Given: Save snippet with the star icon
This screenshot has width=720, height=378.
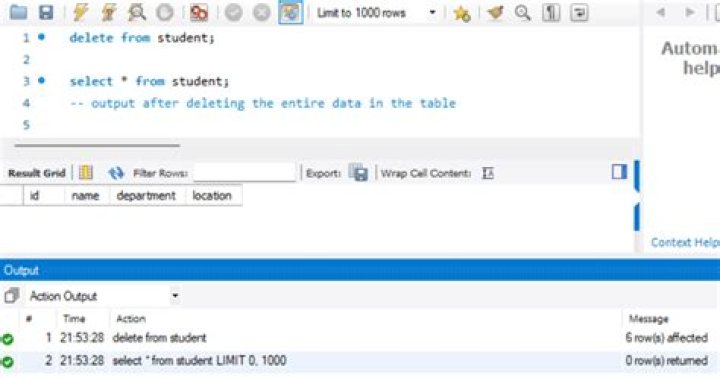Looking at the screenshot, I should 461,13.
